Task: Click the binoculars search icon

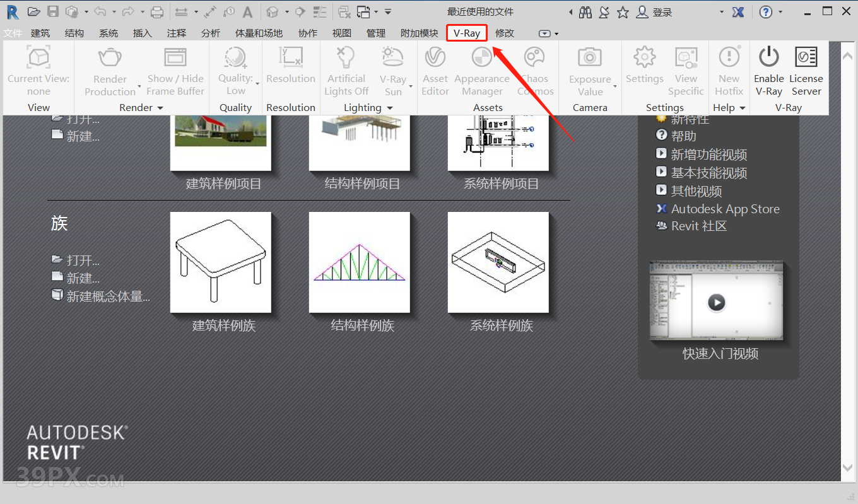Action: click(x=585, y=11)
